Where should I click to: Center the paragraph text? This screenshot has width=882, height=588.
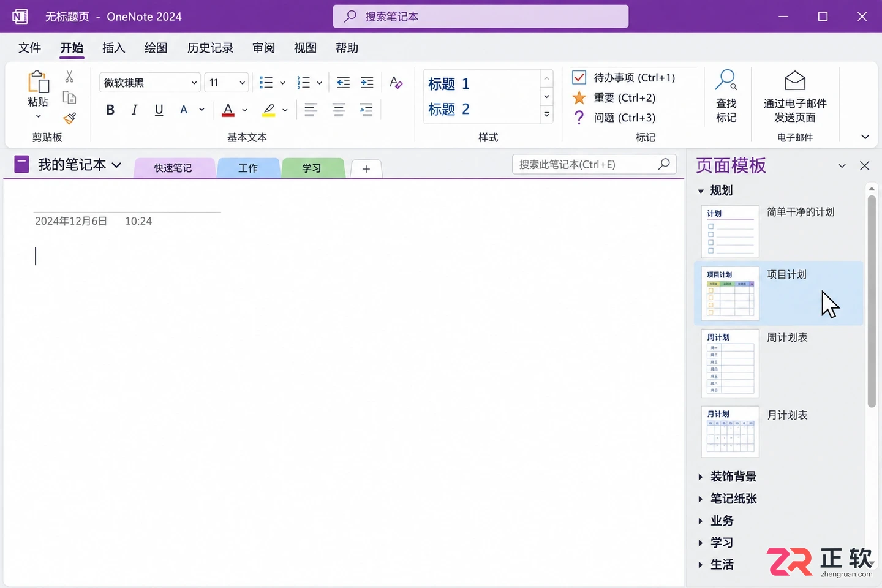pyautogui.click(x=339, y=110)
